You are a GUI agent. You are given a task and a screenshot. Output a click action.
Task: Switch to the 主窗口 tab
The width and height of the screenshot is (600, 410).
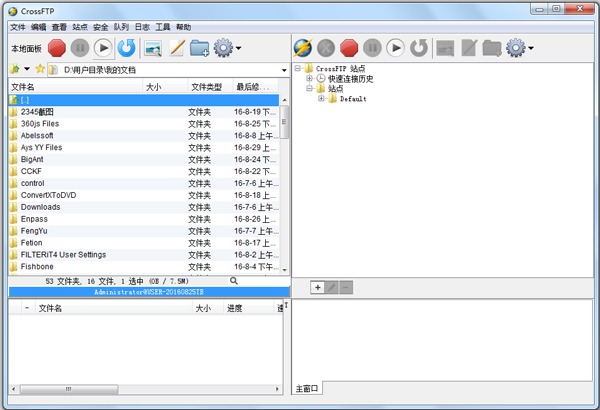[x=308, y=387]
